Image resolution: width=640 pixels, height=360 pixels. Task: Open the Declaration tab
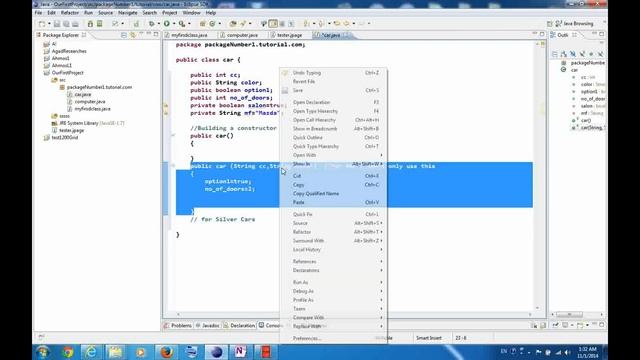239,325
